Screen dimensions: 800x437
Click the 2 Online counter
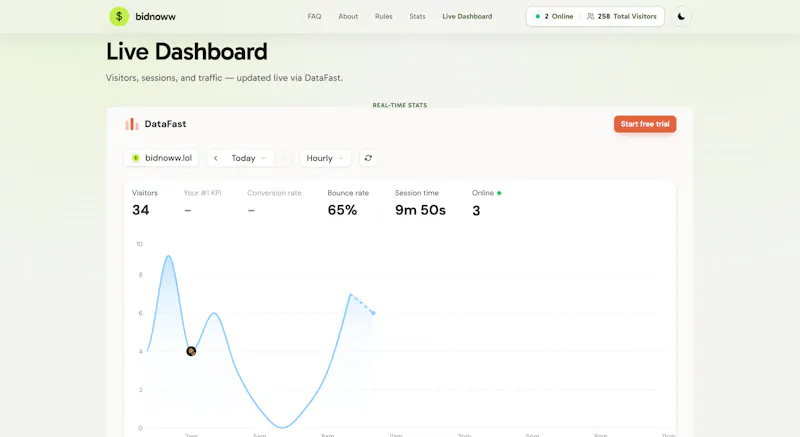[x=554, y=16]
